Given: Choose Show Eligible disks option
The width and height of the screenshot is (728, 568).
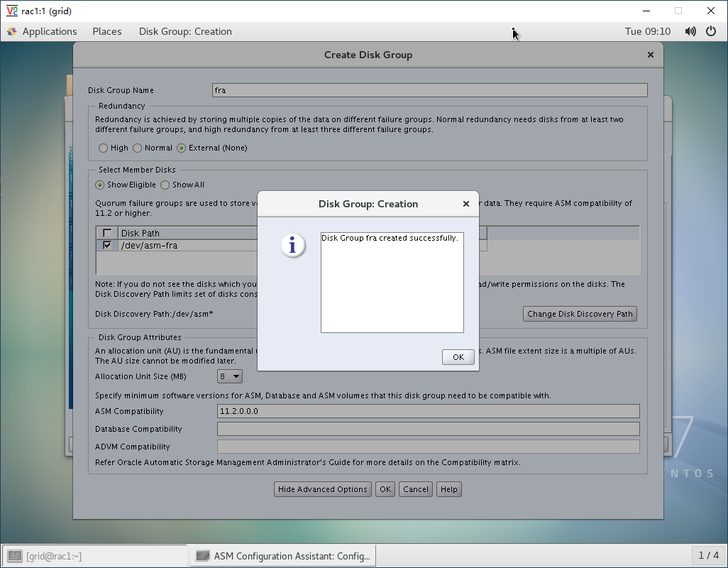Looking at the screenshot, I should (x=99, y=185).
